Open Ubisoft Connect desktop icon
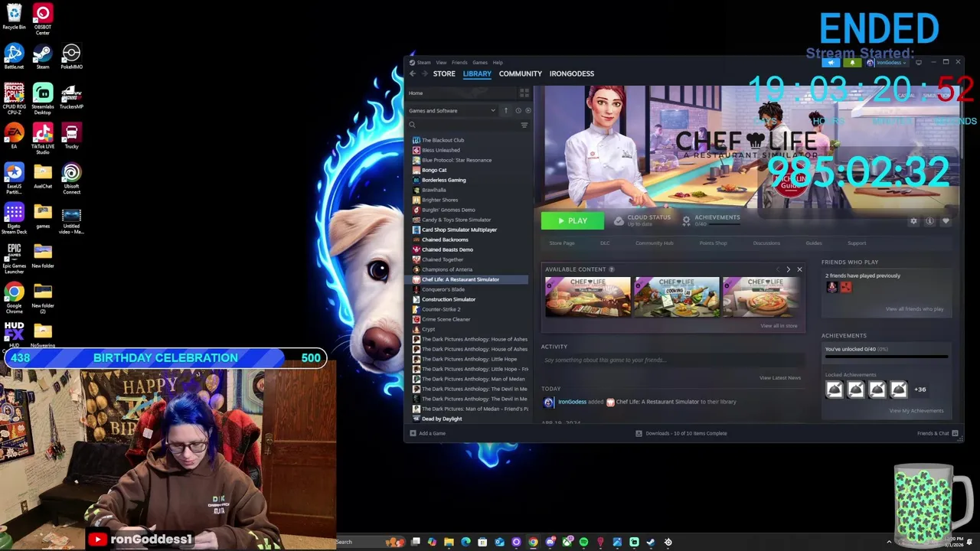Screen dimensions: 980x551 pyautogui.click(x=71, y=179)
